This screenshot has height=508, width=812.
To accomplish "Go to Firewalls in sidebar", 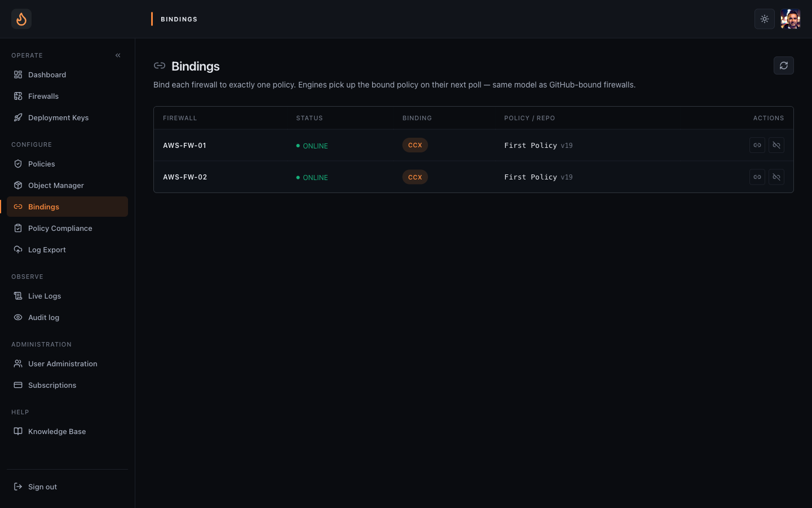I will point(67,96).
